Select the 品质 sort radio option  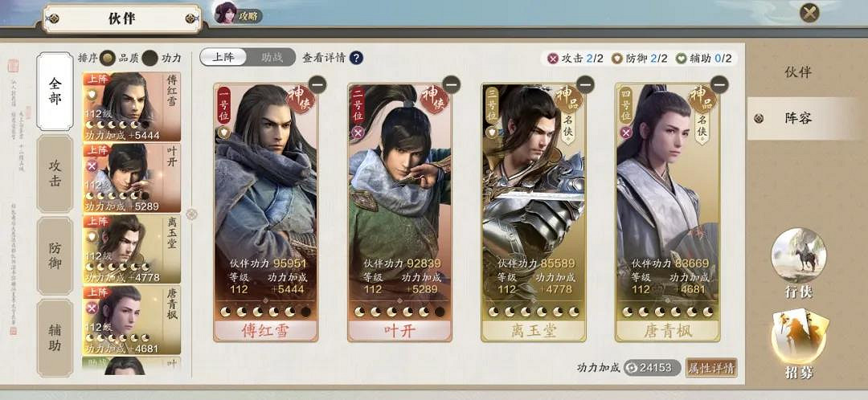[x=108, y=58]
